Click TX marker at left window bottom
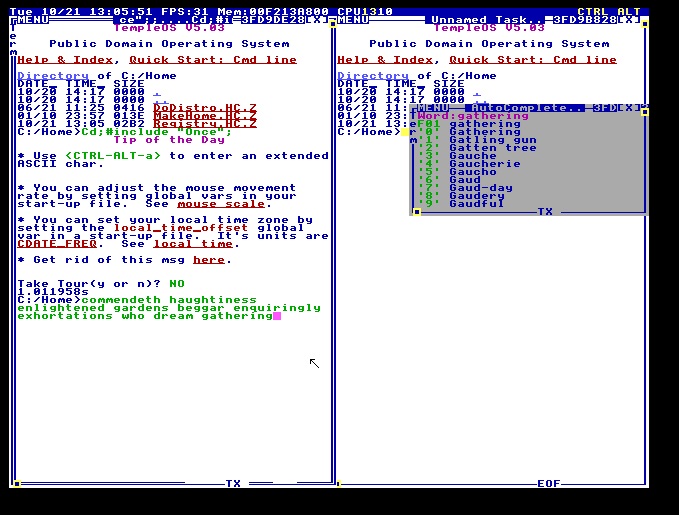The height and width of the screenshot is (515, 679). point(233,483)
